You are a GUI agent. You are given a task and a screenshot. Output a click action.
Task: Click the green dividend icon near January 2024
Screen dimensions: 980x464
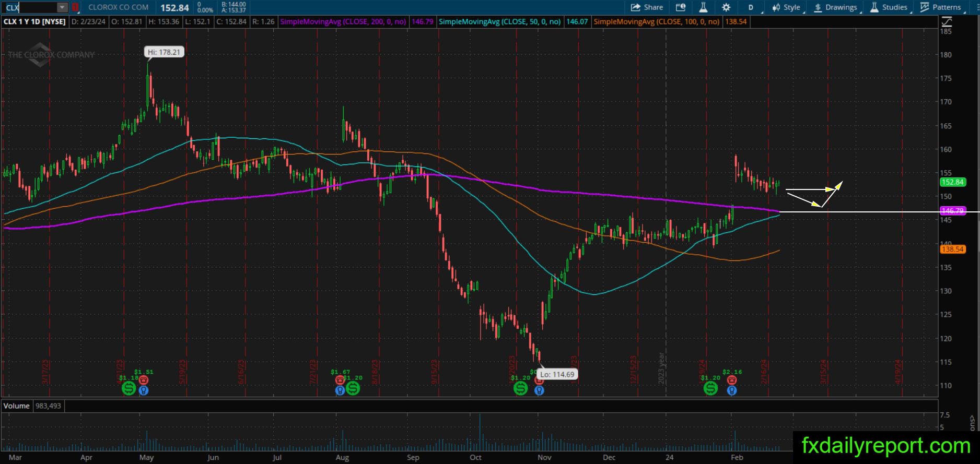pos(710,388)
